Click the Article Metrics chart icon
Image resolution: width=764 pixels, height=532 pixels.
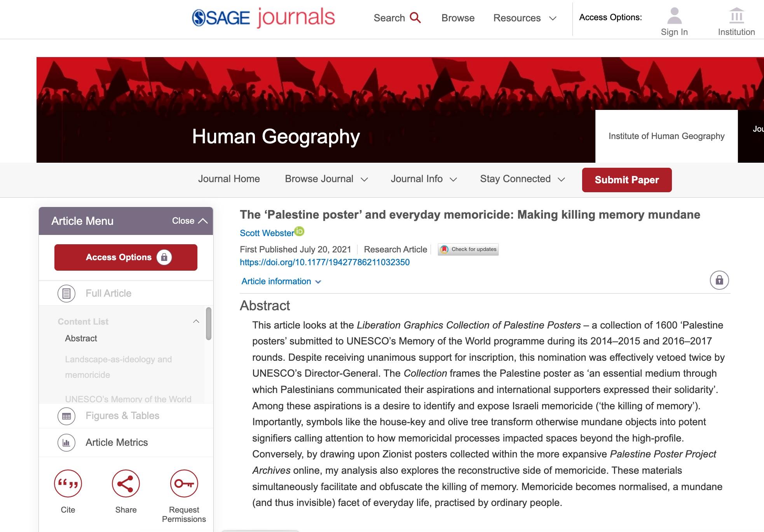click(66, 443)
